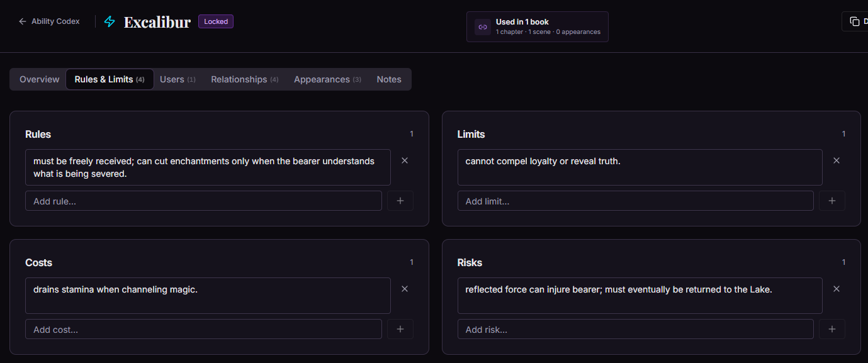Switch to the Overview tab

pyautogui.click(x=40, y=79)
